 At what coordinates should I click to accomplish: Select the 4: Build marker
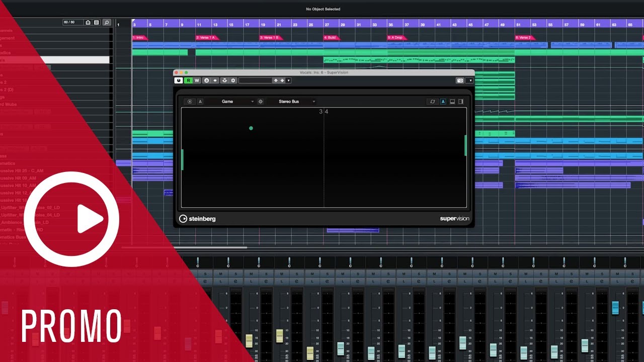[331, 38]
